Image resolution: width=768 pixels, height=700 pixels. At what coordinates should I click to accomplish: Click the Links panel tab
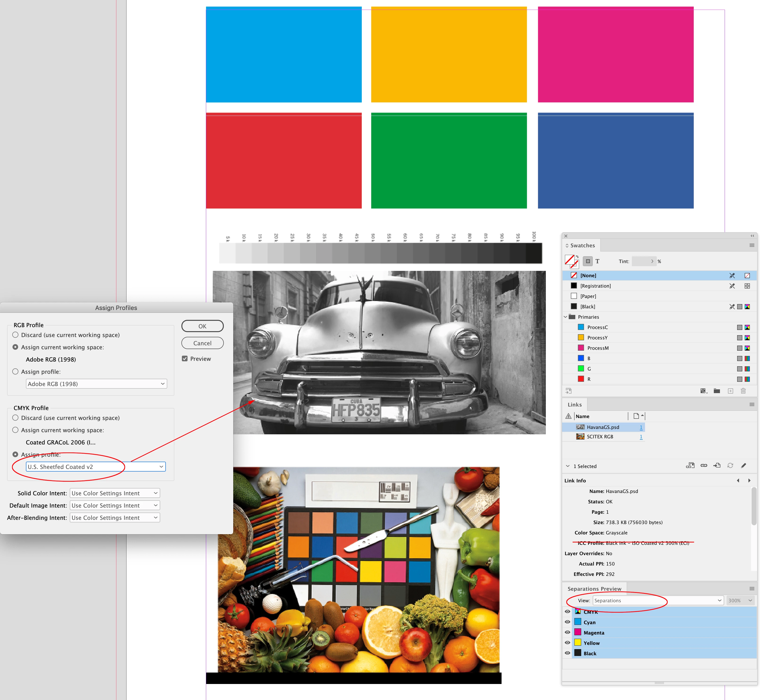point(575,404)
